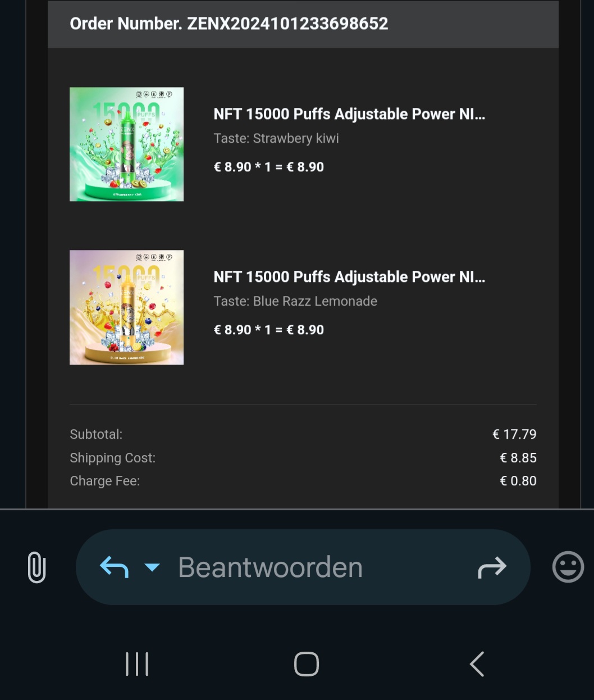Tap the Shipping Cost amount
594x700 pixels.
518,457
